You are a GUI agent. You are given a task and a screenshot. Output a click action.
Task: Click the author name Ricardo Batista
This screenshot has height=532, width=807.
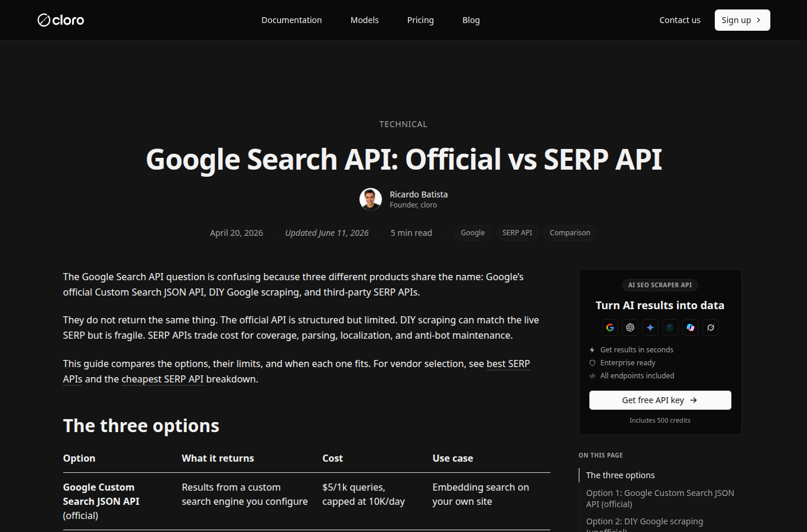[x=419, y=194]
